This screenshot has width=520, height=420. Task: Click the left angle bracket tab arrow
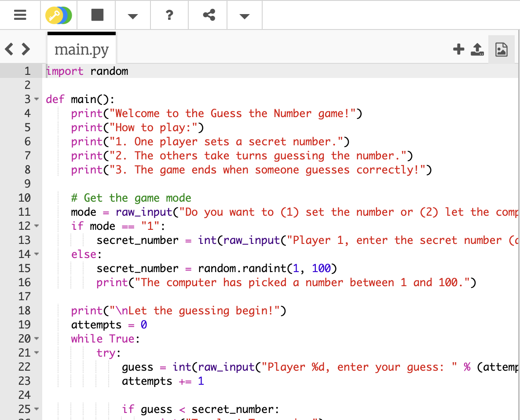click(9, 49)
